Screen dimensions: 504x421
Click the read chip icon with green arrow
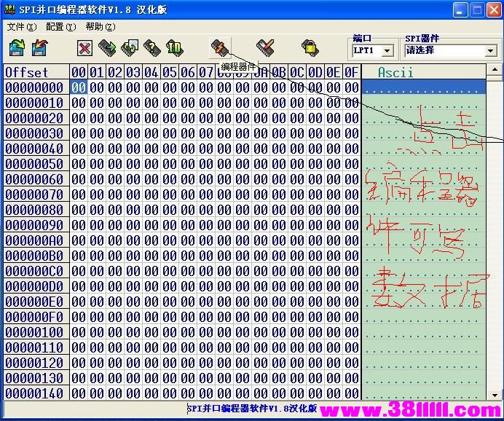(107, 47)
